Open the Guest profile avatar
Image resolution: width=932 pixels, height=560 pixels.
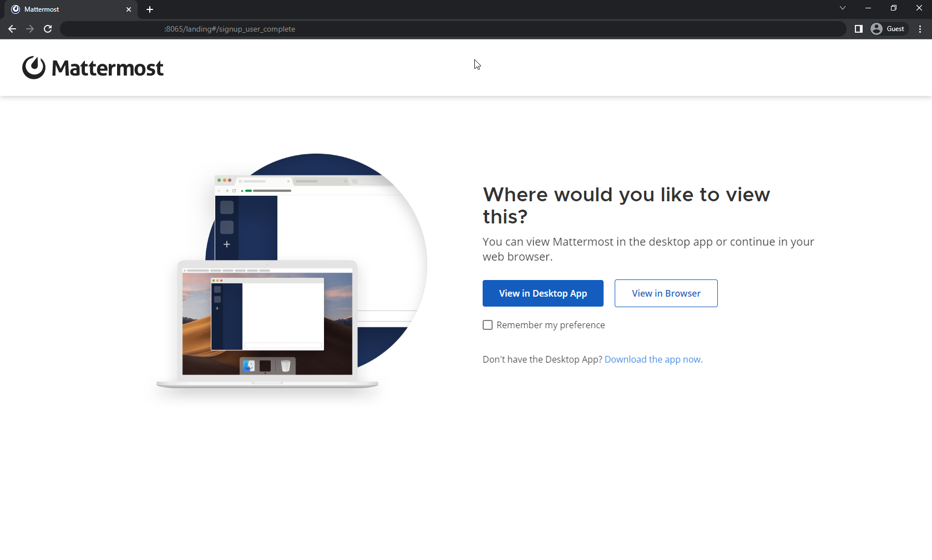point(877,28)
